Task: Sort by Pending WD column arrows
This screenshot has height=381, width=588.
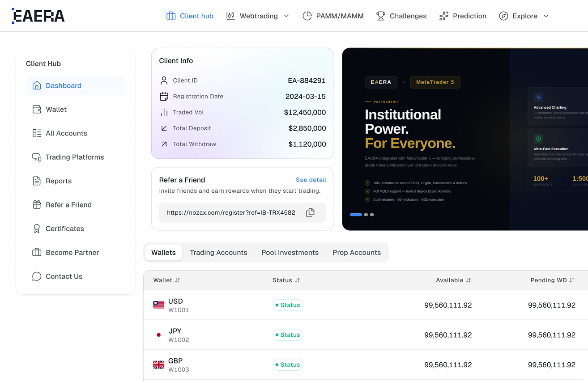Action: (x=572, y=280)
